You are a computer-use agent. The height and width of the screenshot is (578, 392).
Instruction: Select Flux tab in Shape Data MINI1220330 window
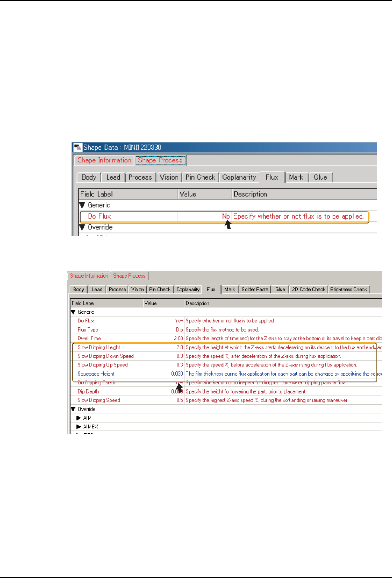coord(272,177)
